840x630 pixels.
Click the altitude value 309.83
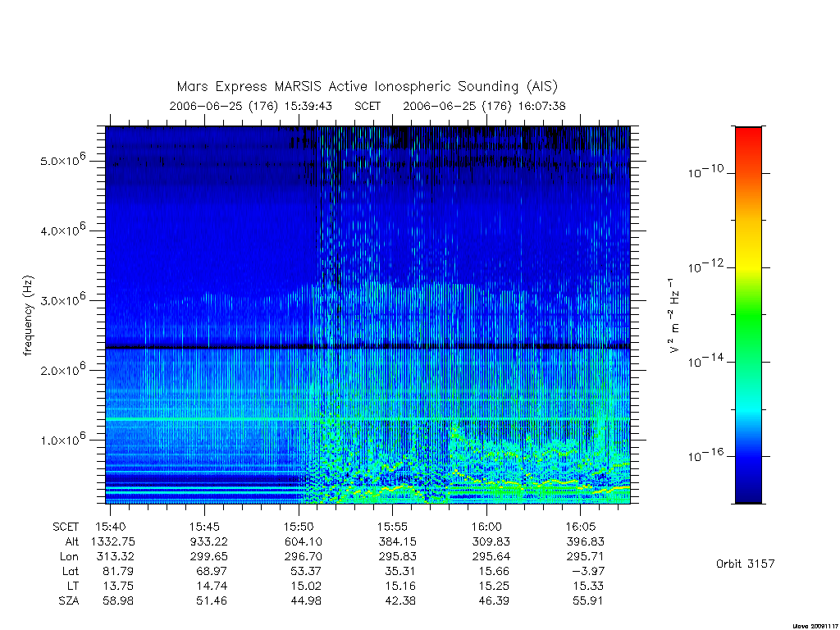point(491,541)
